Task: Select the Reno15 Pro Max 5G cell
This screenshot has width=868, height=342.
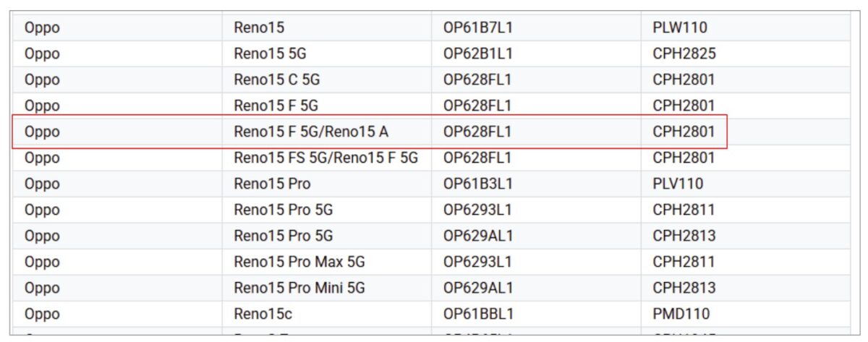Action: (x=298, y=262)
